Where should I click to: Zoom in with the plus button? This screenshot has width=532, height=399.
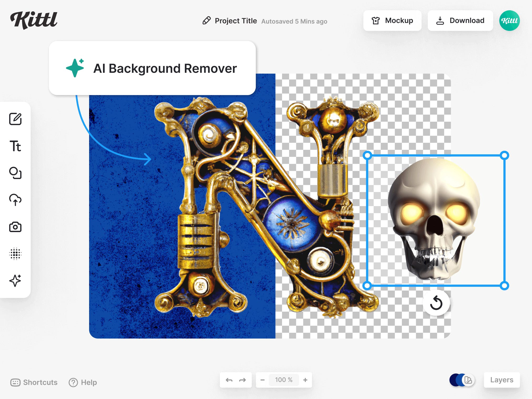(x=305, y=380)
